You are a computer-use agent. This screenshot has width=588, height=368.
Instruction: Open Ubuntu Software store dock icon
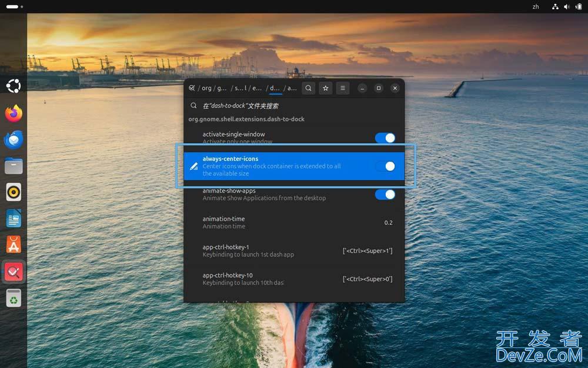click(14, 245)
